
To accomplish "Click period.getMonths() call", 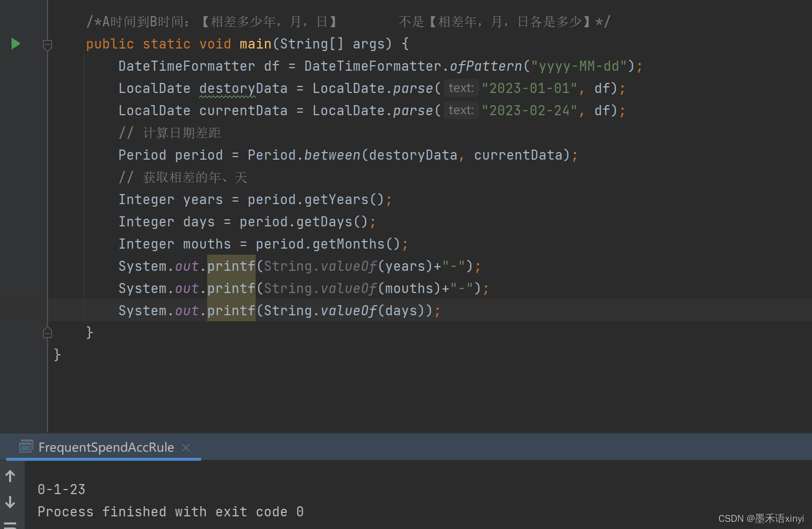I will tap(328, 244).
